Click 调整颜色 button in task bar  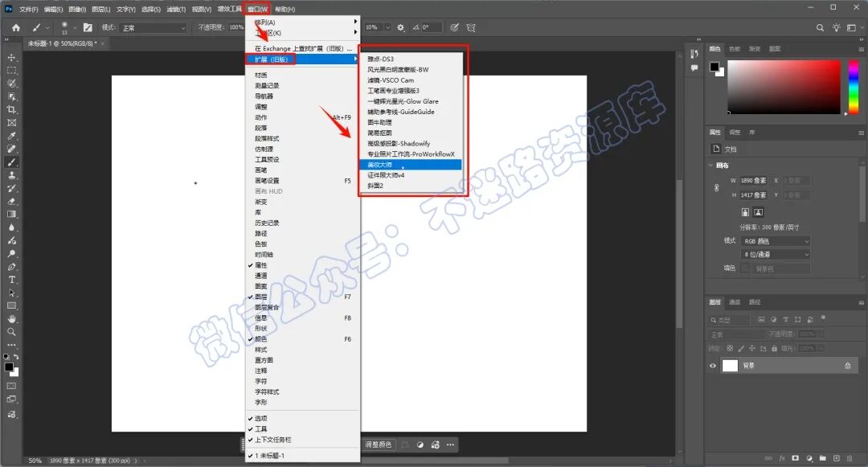[378, 444]
